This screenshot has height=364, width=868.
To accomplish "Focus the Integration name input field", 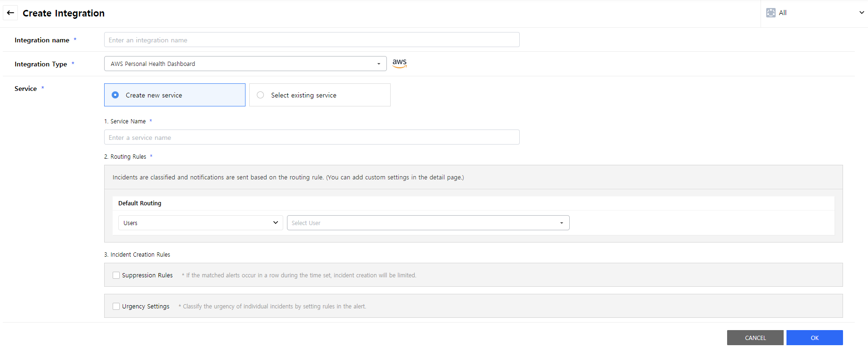I will [x=311, y=40].
